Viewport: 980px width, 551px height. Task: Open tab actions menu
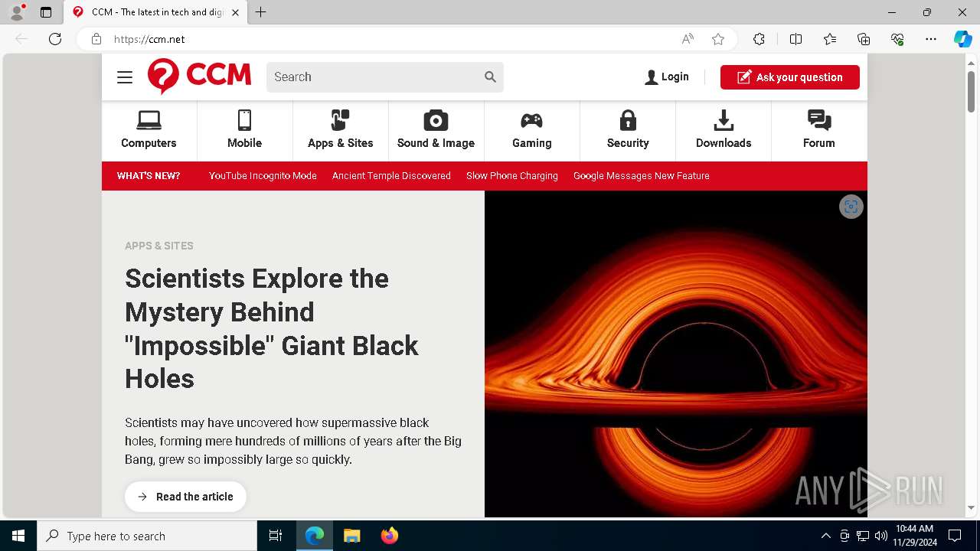46,12
